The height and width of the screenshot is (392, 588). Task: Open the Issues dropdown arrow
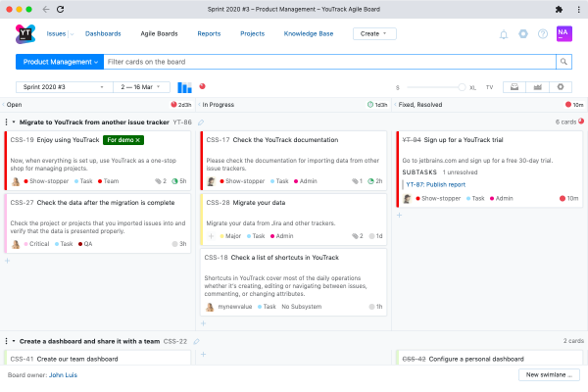tap(72, 34)
